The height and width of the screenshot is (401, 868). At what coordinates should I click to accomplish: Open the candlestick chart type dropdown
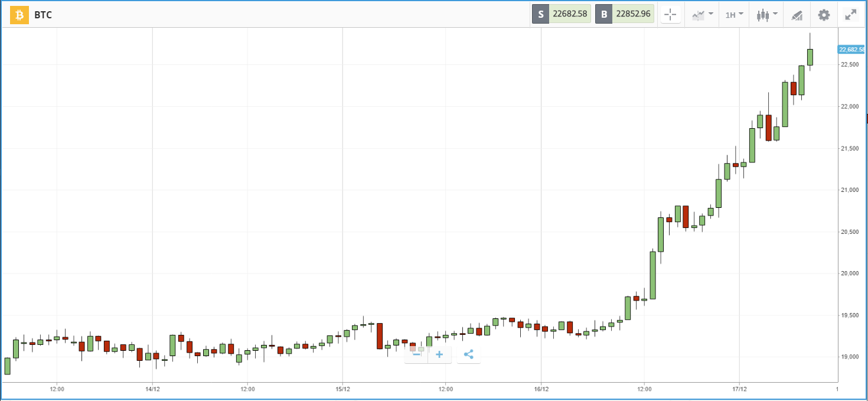click(767, 15)
